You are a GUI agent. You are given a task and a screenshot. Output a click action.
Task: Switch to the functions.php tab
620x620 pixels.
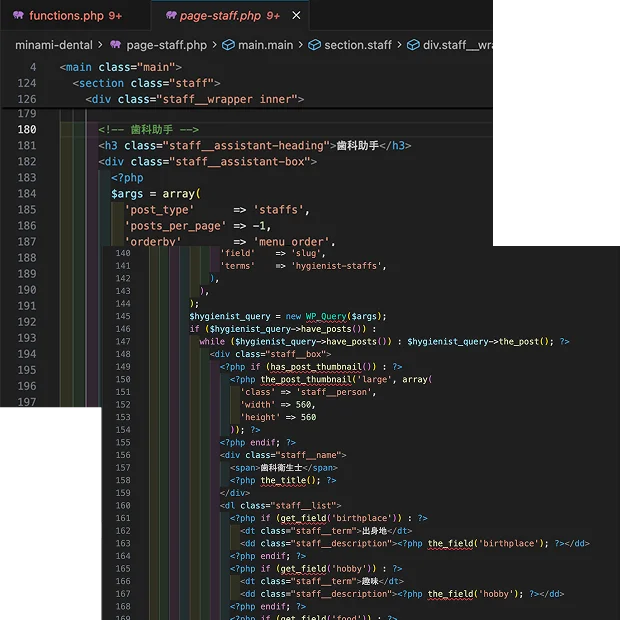click(75, 15)
